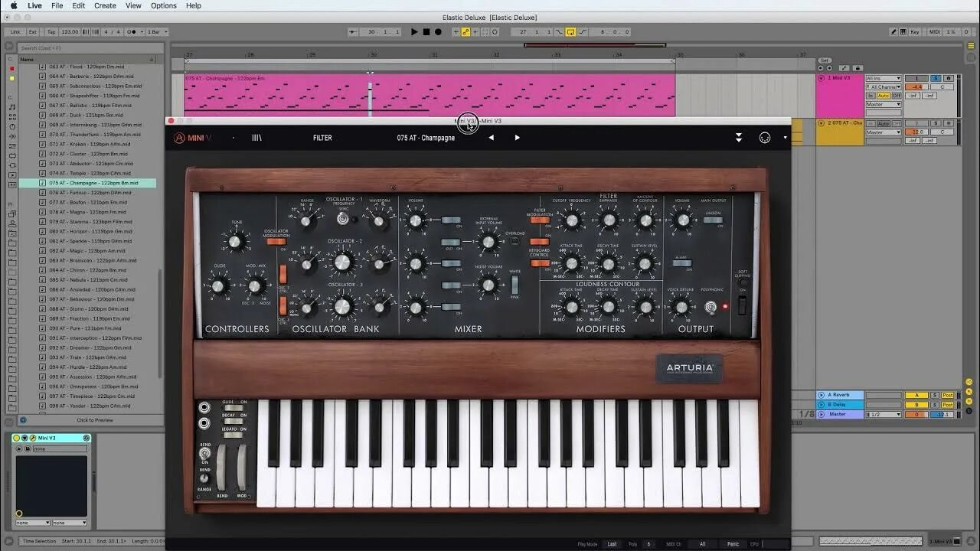Click the Bend wheel on keyboard
This screenshot has height=551, width=980.
pyautogui.click(x=221, y=466)
